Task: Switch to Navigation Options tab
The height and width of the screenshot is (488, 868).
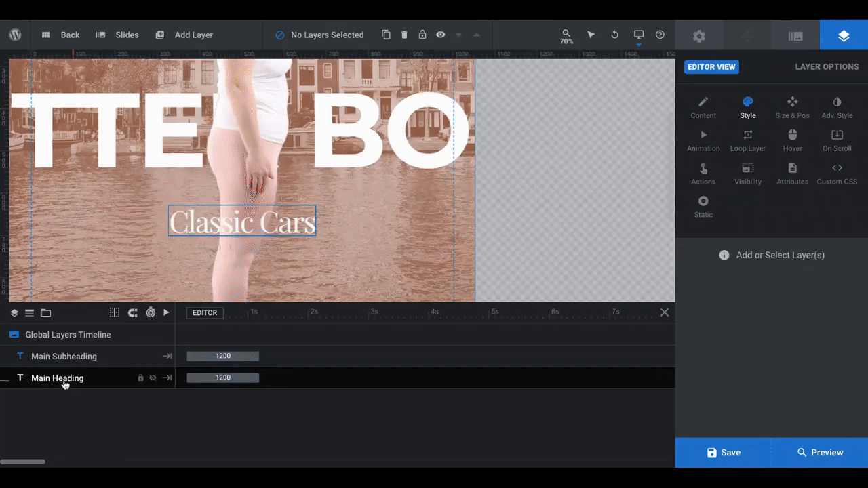Action: click(747, 36)
